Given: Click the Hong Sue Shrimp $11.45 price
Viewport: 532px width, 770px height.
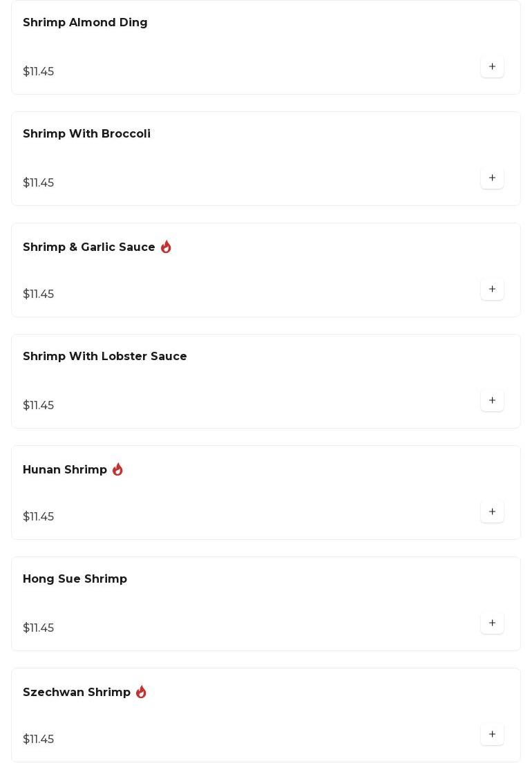Looking at the screenshot, I should coord(39,628).
